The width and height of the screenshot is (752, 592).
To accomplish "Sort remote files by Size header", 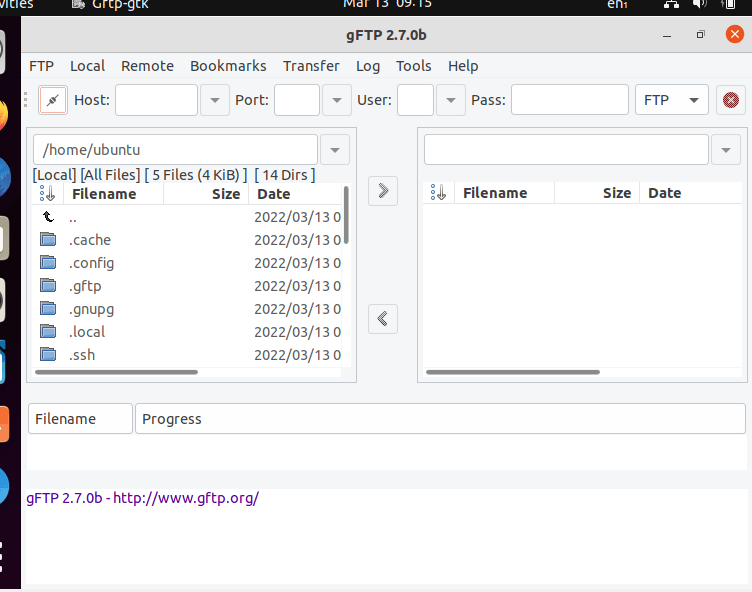I will [597, 193].
